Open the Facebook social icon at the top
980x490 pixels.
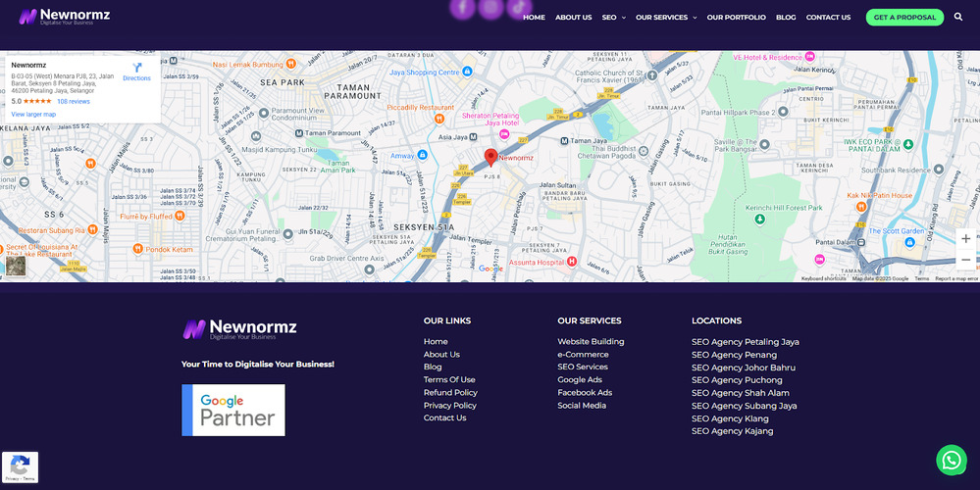462,7
